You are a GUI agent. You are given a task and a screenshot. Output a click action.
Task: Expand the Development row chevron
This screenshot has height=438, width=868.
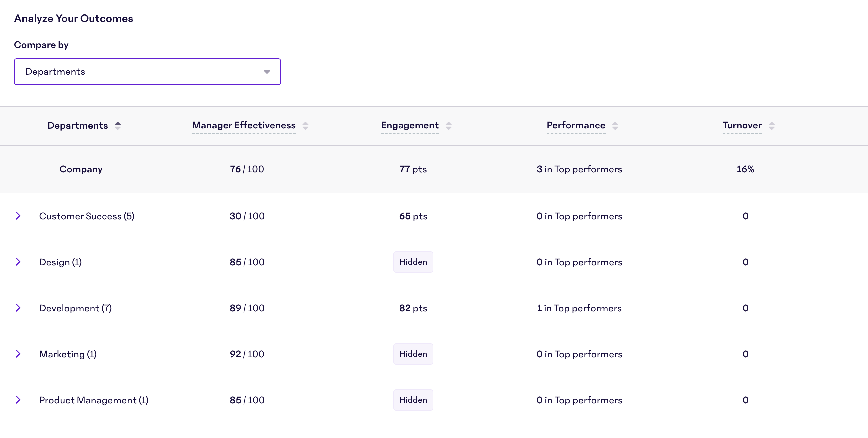[x=18, y=308]
